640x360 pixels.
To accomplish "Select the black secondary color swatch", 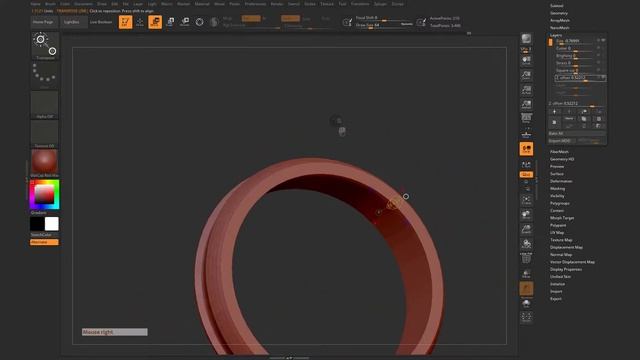I will (37, 224).
